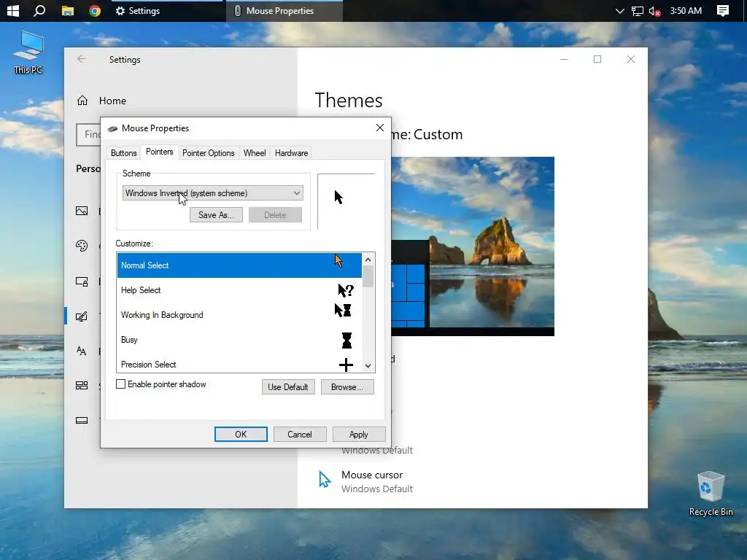747x560 pixels.
Task: Switch to Mouse Properties taskbar button
Action: coord(285,10)
